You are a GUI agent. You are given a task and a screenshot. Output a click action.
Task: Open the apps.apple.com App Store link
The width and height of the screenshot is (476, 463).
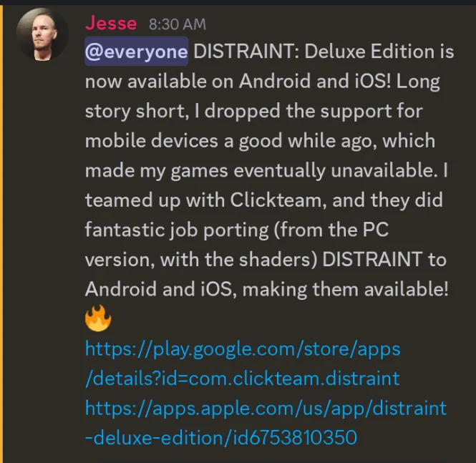[266, 409]
